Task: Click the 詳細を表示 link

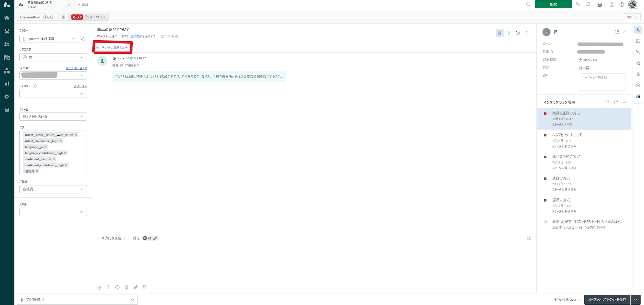Action: pos(132,65)
